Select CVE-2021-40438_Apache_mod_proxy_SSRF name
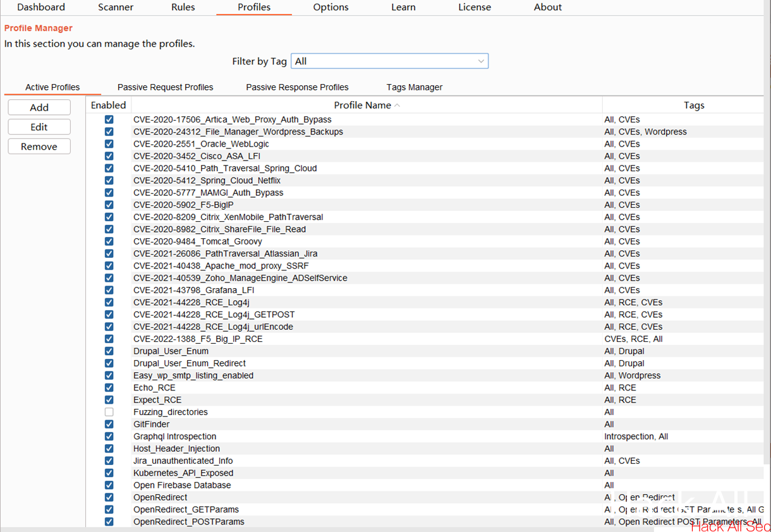This screenshot has width=771, height=532. 221,266
